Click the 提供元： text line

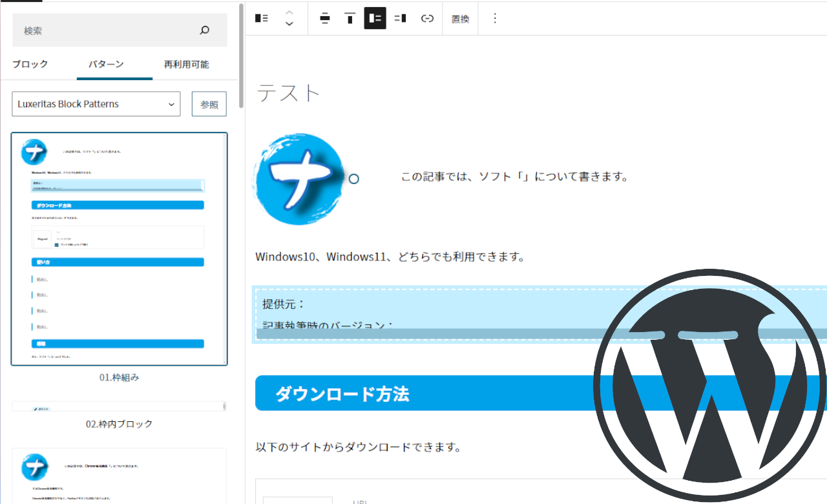pos(284,304)
